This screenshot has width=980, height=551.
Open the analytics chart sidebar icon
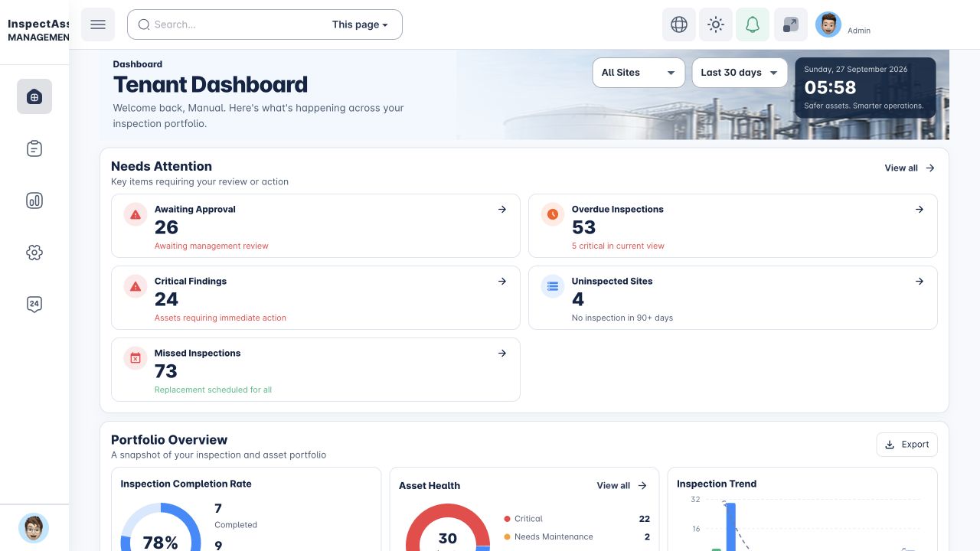point(34,201)
